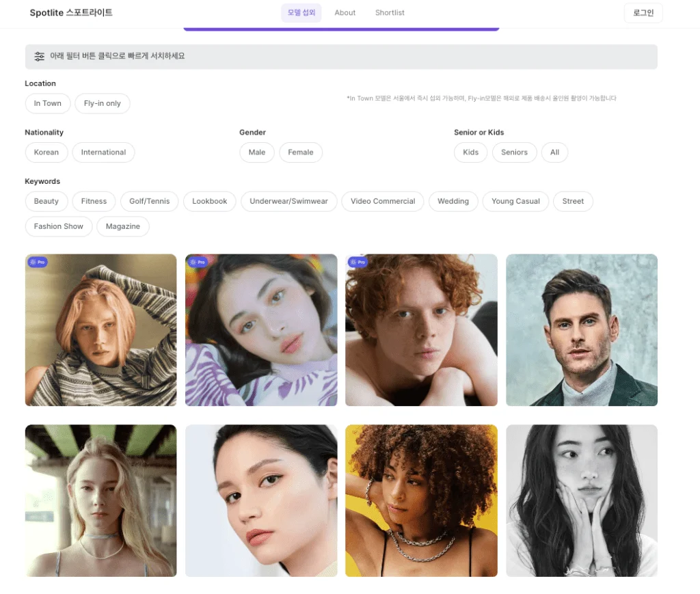Enable the Korean nationality filter
Viewport: 700px width, 594px height.
(46, 152)
